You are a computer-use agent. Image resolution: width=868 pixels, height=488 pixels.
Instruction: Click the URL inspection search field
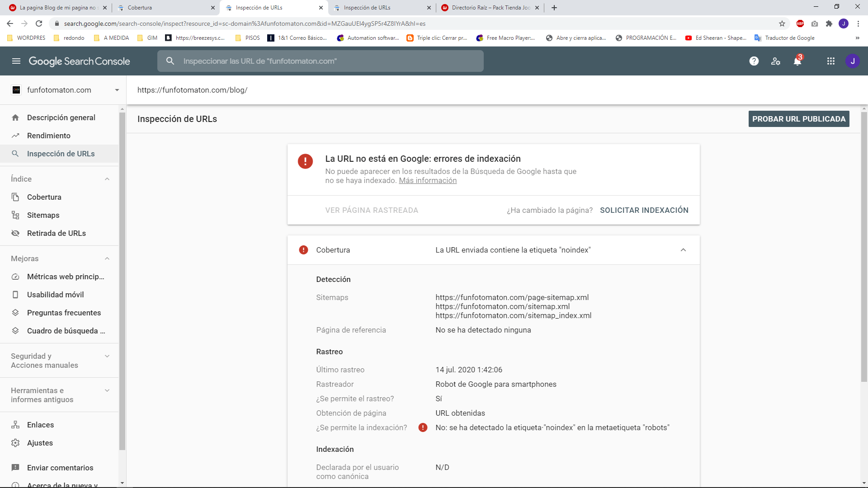[x=321, y=61]
